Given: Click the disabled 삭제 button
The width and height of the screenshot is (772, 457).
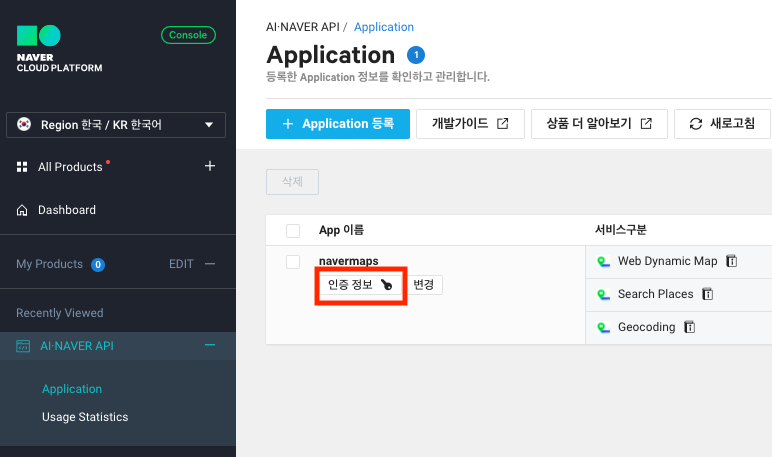Looking at the screenshot, I should 292,182.
